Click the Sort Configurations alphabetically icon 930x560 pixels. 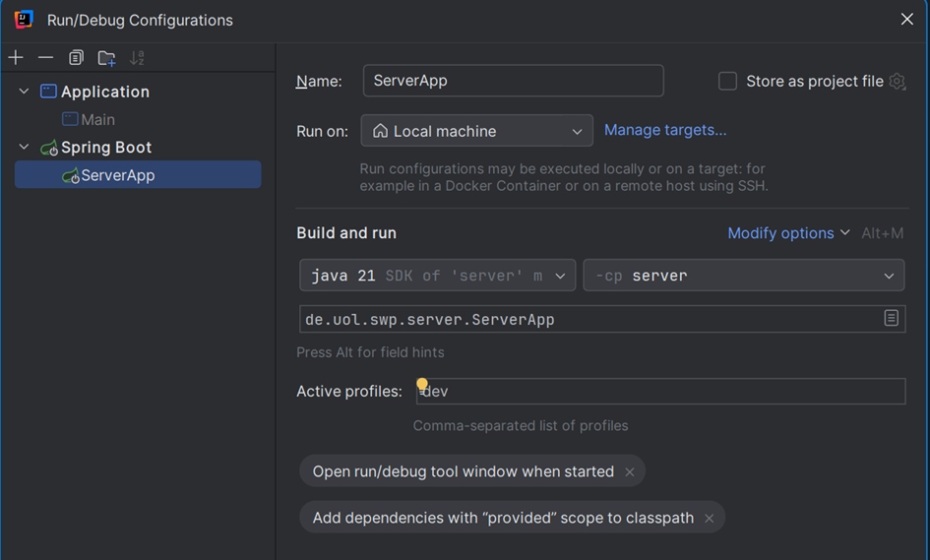(x=137, y=58)
